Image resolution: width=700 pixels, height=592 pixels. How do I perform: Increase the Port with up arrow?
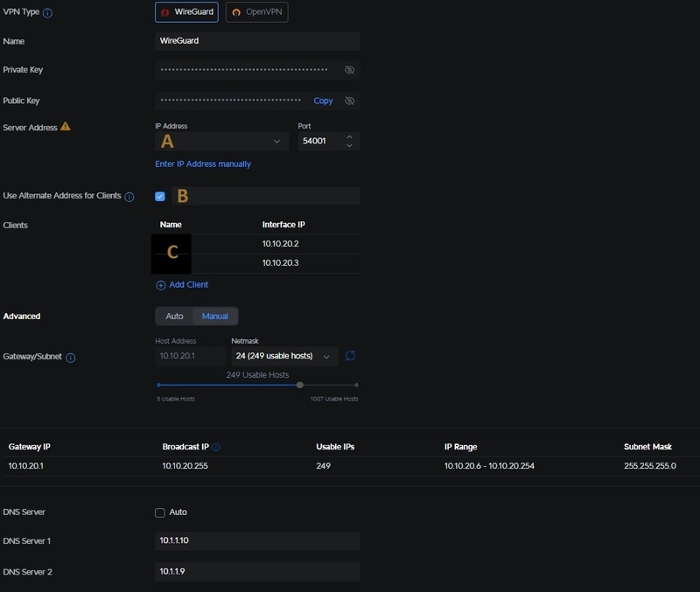(349, 137)
